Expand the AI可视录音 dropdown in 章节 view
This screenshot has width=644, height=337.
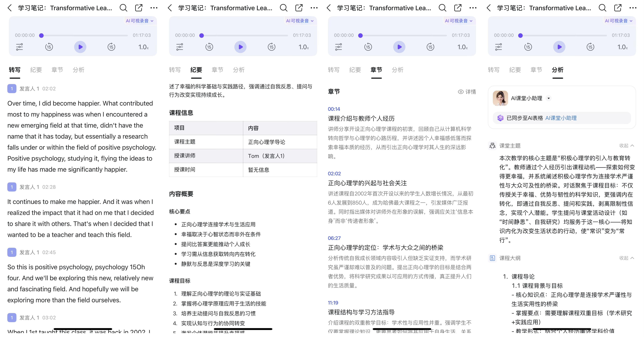click(x=458, y=21)
